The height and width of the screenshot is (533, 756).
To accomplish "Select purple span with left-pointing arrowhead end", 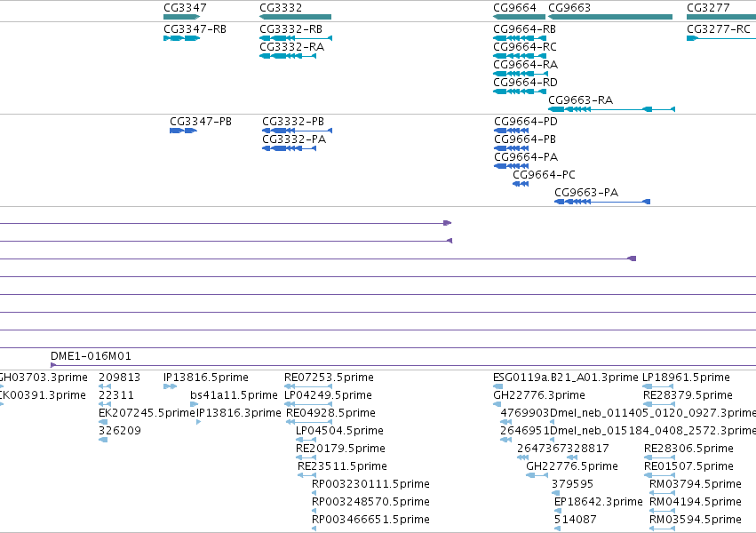I will [227, 241].
